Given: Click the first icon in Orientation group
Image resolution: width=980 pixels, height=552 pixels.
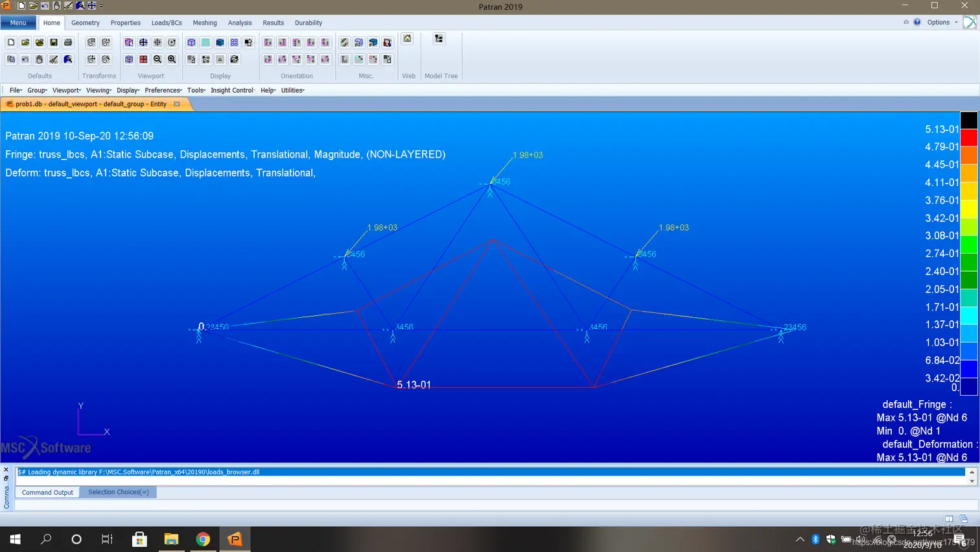Looking at the screenshot, I should (x=268, y=42).
